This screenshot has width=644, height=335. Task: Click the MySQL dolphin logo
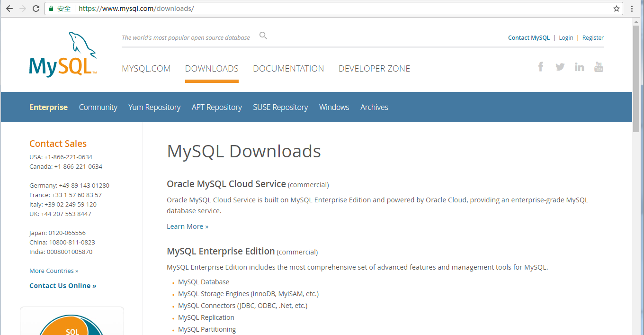click(x=63, y=54)
